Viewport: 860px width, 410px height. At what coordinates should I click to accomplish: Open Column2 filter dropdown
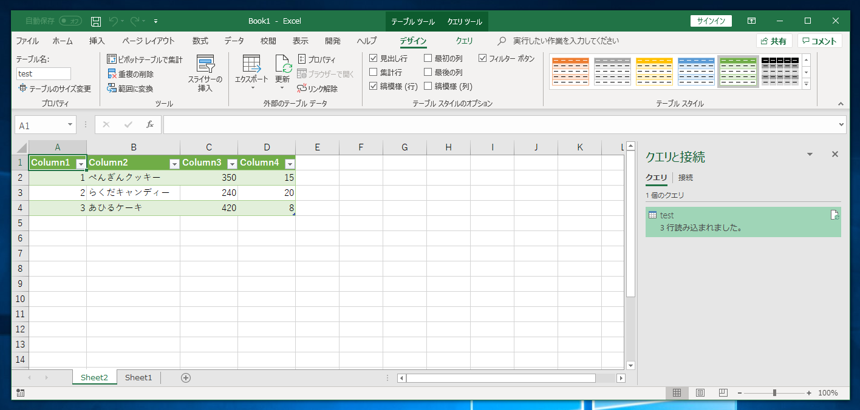click(174, 163)
